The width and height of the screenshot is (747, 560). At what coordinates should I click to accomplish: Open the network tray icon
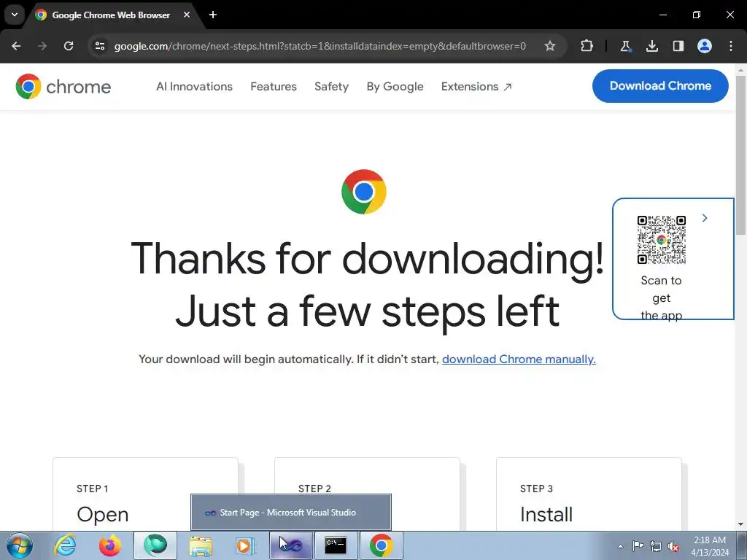(656, 546)
